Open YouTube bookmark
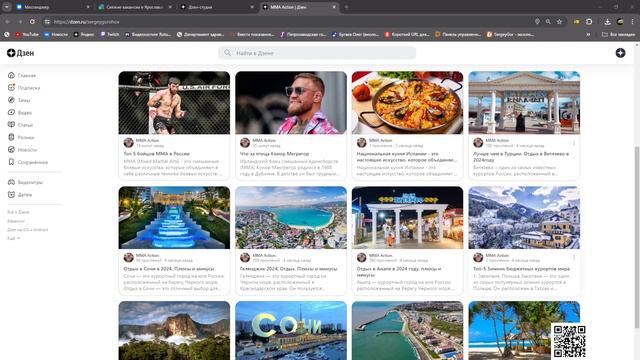 (27, 34)
